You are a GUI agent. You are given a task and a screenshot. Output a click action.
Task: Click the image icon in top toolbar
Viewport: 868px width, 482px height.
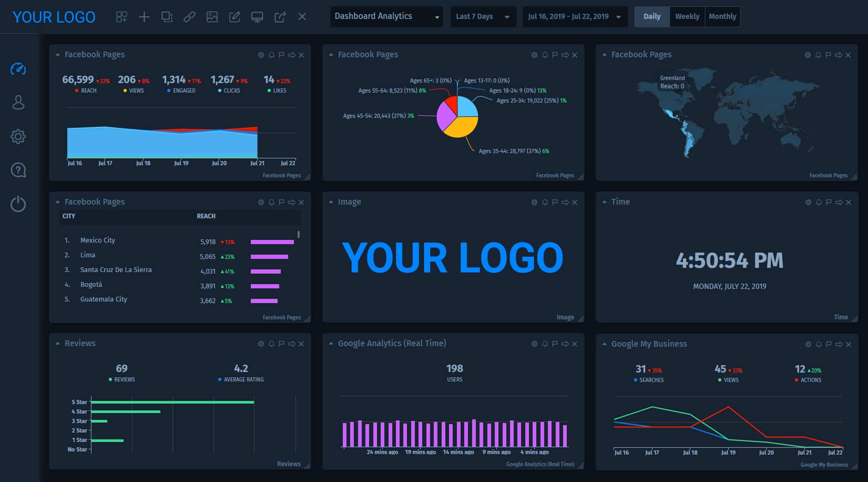(x=212, y=17)
